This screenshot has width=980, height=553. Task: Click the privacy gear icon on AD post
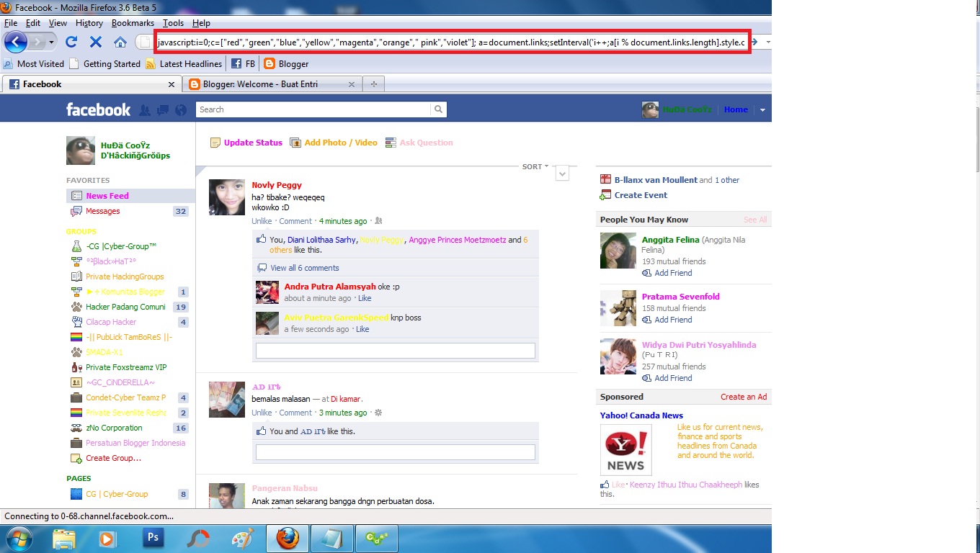378,413
